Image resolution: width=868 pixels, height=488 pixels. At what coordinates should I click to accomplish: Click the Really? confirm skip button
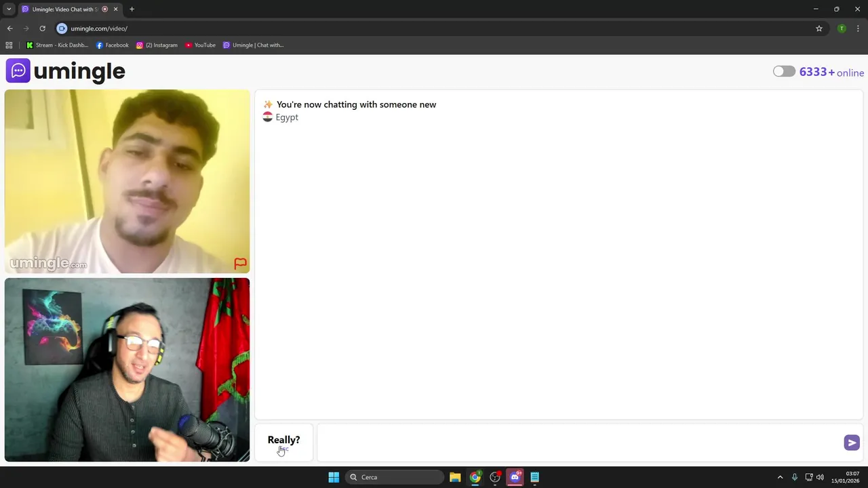283,442
